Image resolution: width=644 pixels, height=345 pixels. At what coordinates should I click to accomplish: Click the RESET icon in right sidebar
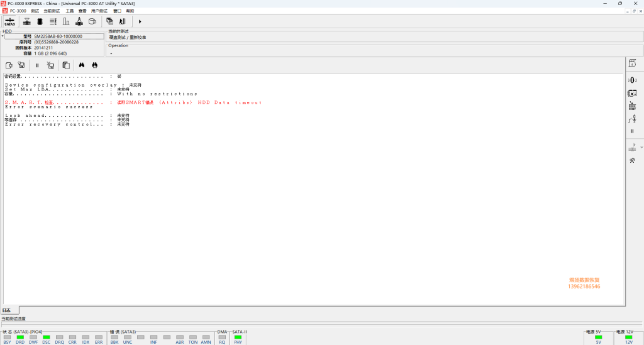click(x=632, y=106)
